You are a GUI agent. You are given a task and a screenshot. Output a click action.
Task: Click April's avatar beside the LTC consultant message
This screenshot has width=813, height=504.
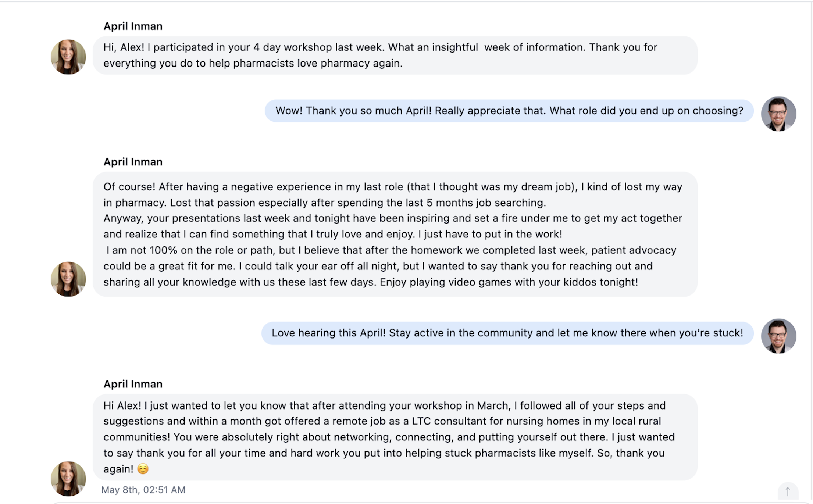click(68, 479)
